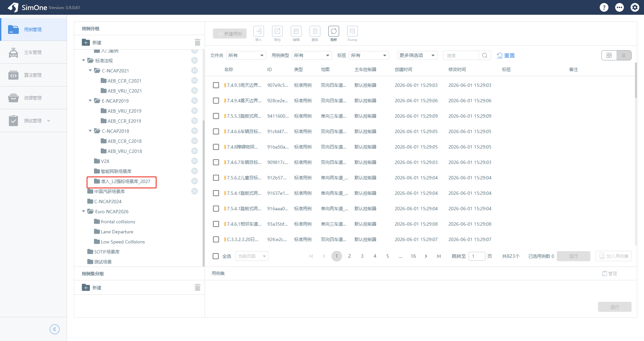Go to next page arrow

click(426, 256)
